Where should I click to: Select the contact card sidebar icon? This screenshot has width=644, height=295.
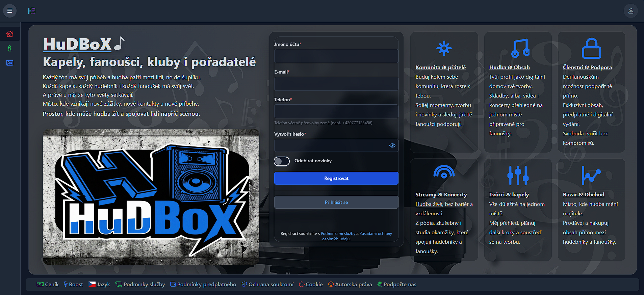pos(9,63)
